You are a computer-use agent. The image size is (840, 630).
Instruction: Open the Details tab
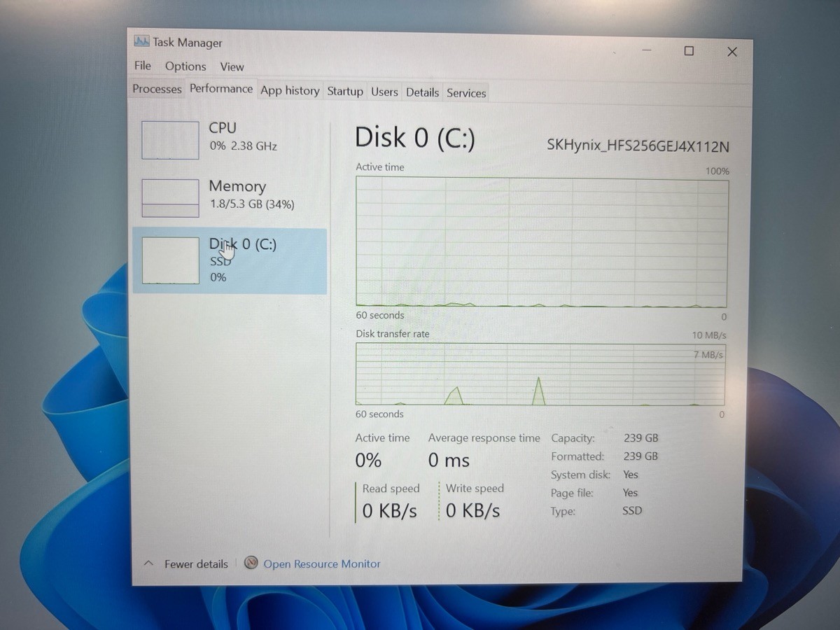point(422,92)
